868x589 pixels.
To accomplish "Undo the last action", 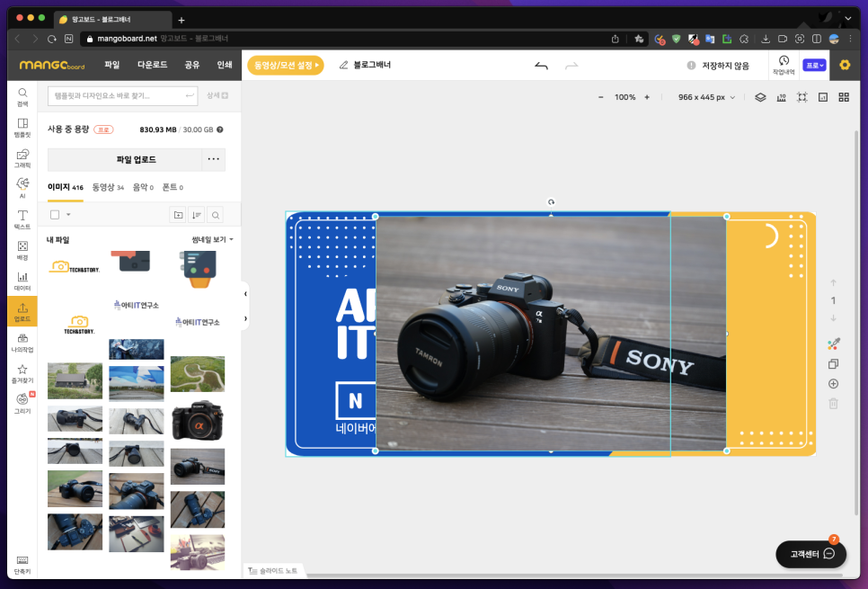I will click(x=542, y=66).
